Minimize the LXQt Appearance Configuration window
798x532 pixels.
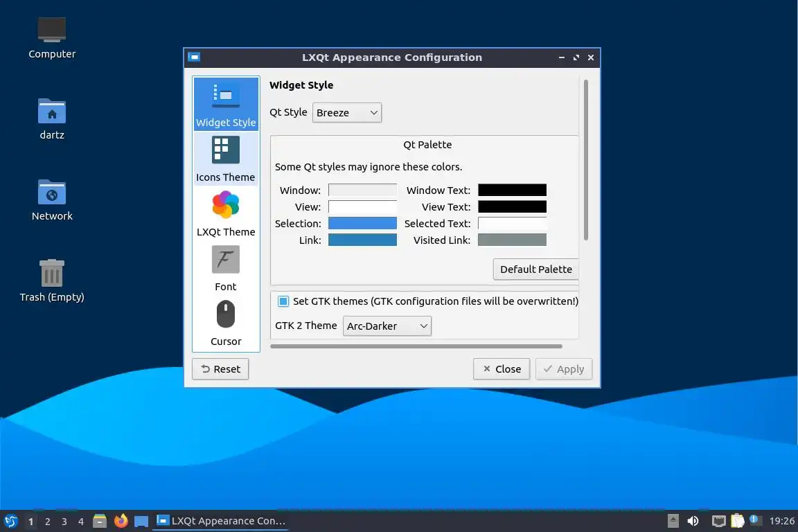(561, 57)
